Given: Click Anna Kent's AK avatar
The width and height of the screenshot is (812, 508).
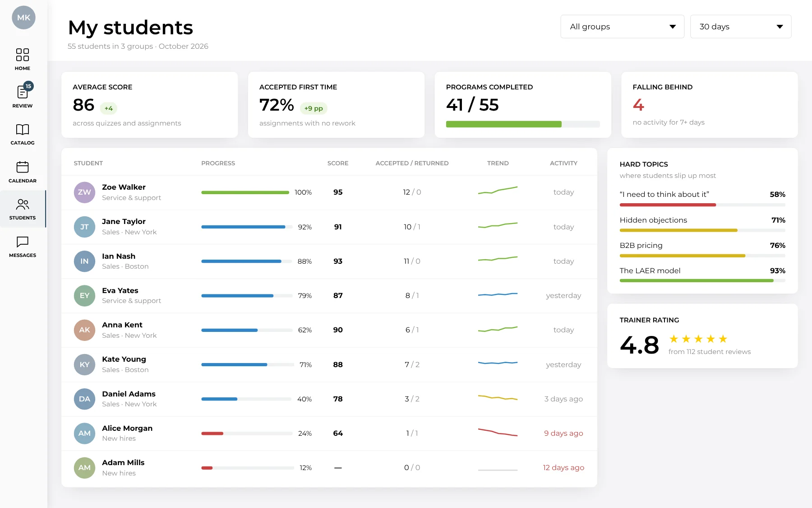Looking at the screenshot, I should pos(84,330).
